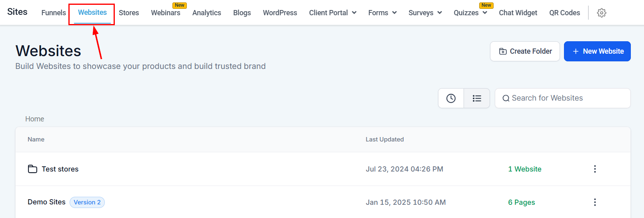
Task: Click the Create Folder icon
Action: pos(503,51)
